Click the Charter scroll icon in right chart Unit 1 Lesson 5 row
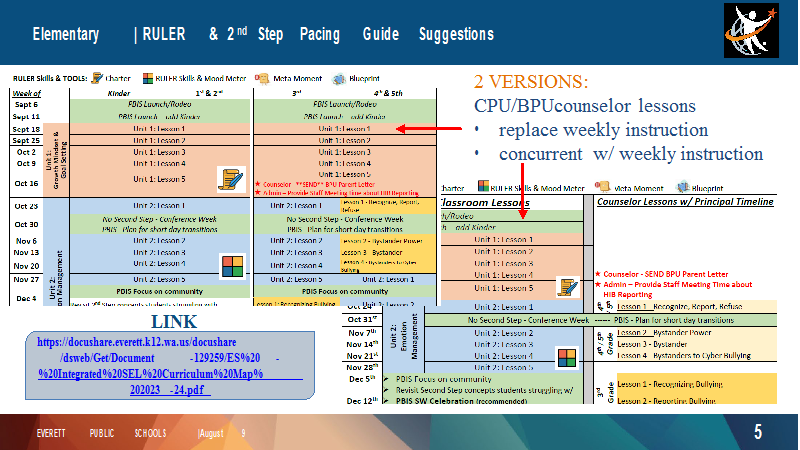Viewport: 800px width, 450px height. pos(567,287)
